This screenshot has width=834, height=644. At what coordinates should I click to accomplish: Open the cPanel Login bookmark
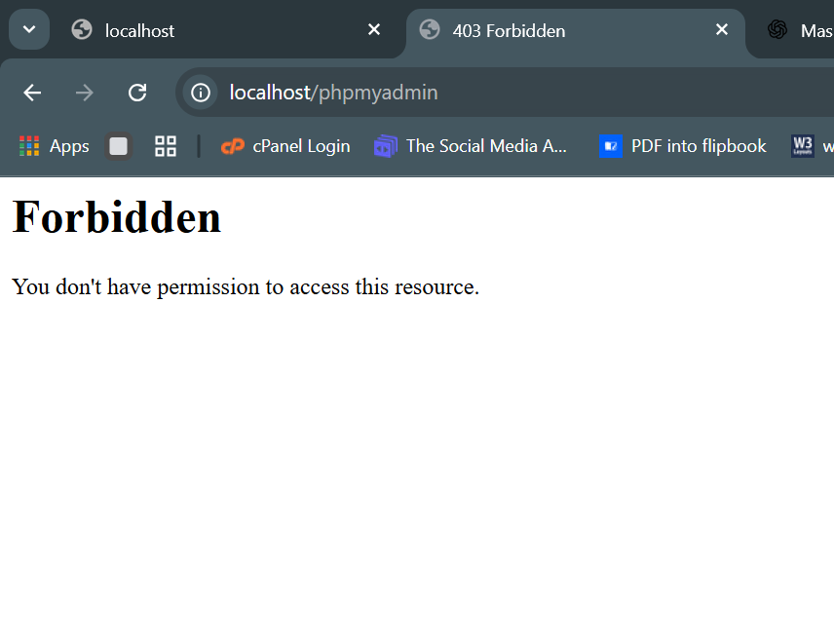click(x=285, y=146)
